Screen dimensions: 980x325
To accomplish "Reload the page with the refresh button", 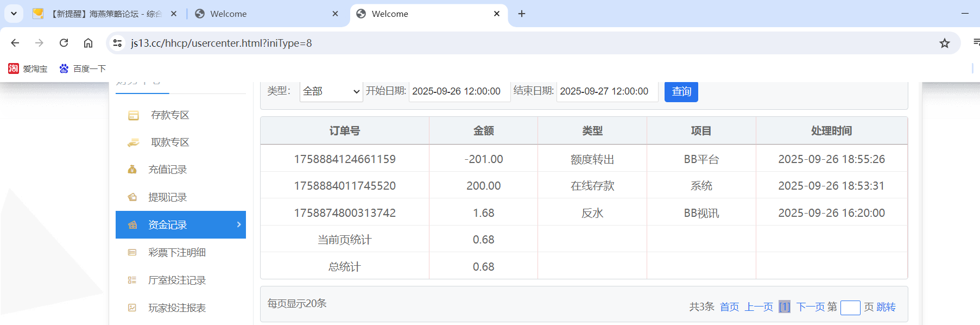I will click(64, 43).
